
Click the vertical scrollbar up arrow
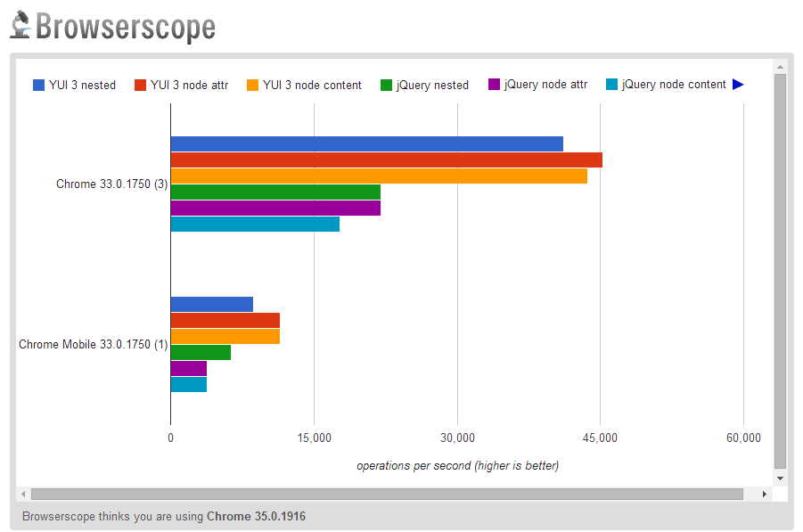click(x=780, y=67)
